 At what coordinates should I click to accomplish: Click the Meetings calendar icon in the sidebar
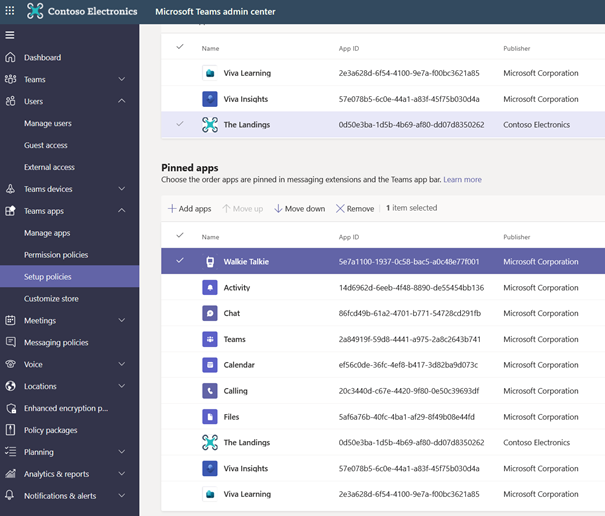[10, 320]
